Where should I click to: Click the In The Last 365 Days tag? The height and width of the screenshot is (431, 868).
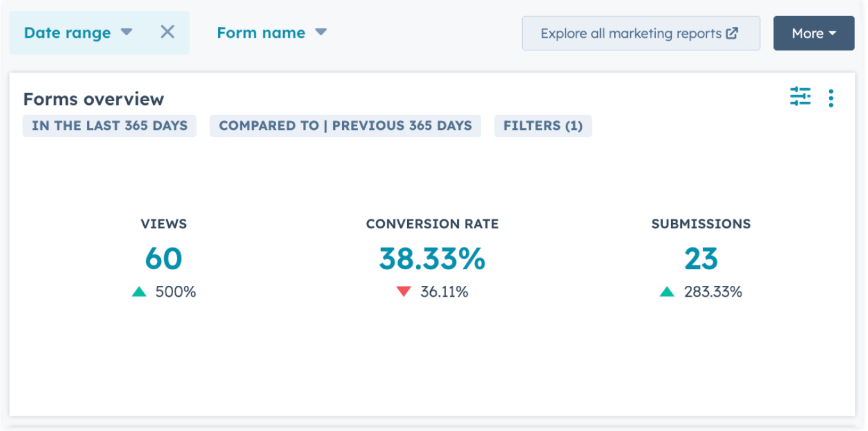coord(109,125)
